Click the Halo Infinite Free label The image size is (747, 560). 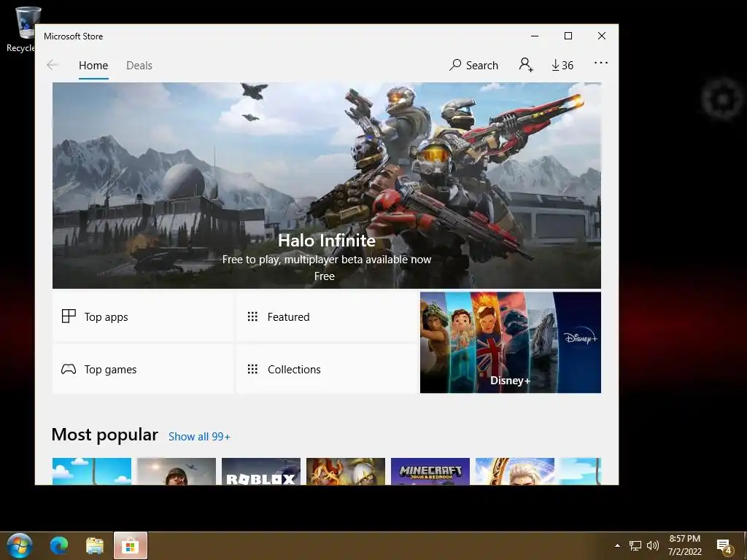325,276
